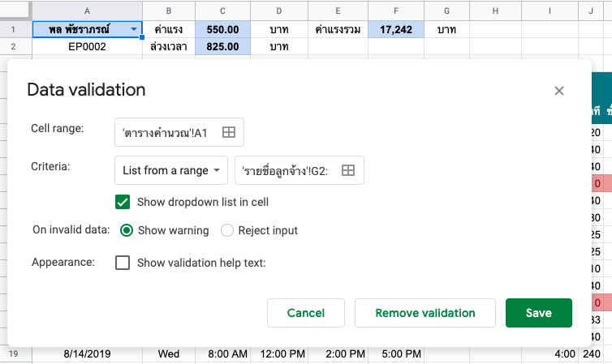Select cell with 2:00 PM in row 19
Image resolution: width=612 pixels, height=364 pixels.
[338, 354]
